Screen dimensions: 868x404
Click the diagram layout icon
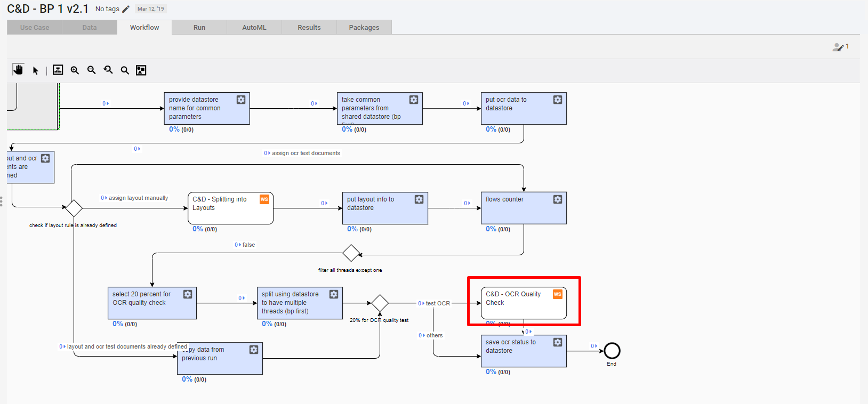pyautogui.click(x=58, y=70)
